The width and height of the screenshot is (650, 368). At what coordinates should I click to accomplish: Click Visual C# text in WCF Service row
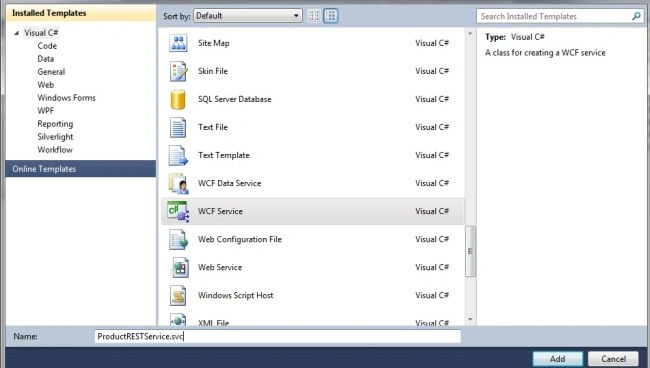(432, 211)
